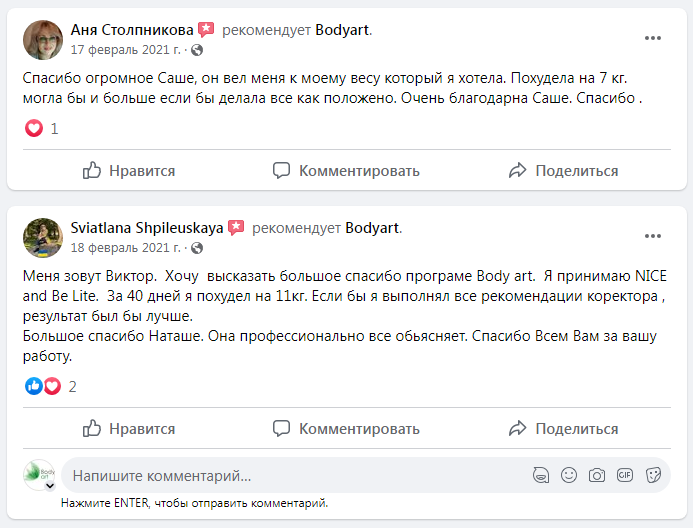View reactions count on Sviatlana's post
This screenshot has height=528, width=693.
point(72,386)
